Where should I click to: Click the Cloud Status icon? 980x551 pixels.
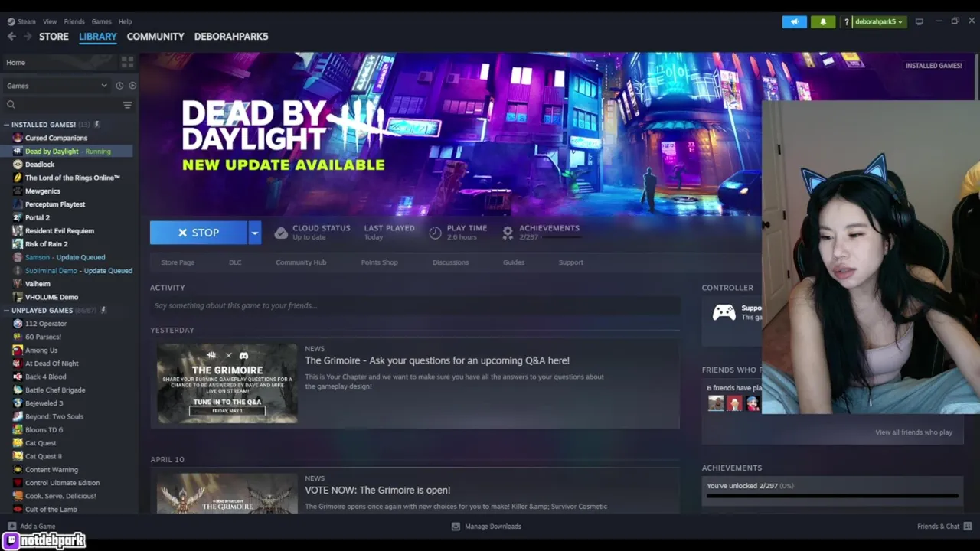click(281, 233)
